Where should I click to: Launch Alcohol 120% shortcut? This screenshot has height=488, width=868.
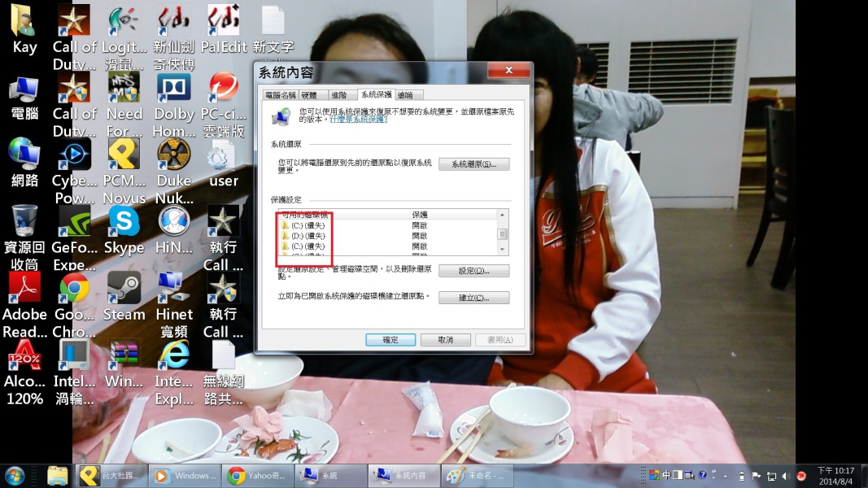[x=24, y=373]
